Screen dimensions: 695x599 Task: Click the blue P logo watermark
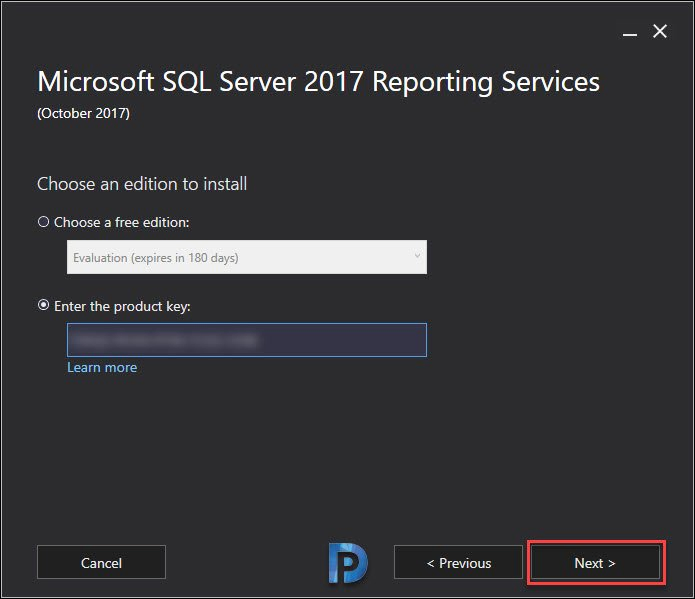click(x=348, y=563)
